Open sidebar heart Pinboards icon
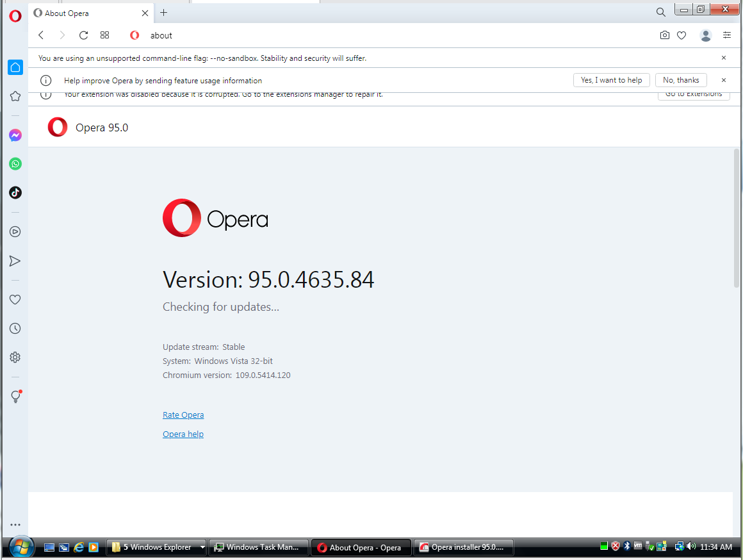 coord(15,300)
